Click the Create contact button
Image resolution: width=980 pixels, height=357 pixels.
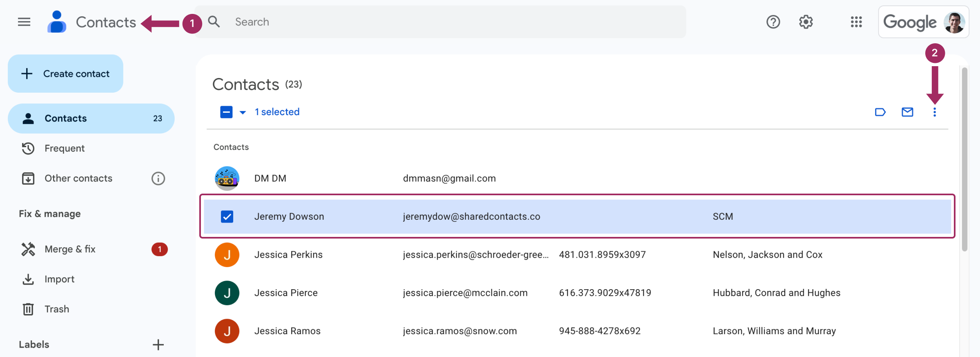coord(66,74)
